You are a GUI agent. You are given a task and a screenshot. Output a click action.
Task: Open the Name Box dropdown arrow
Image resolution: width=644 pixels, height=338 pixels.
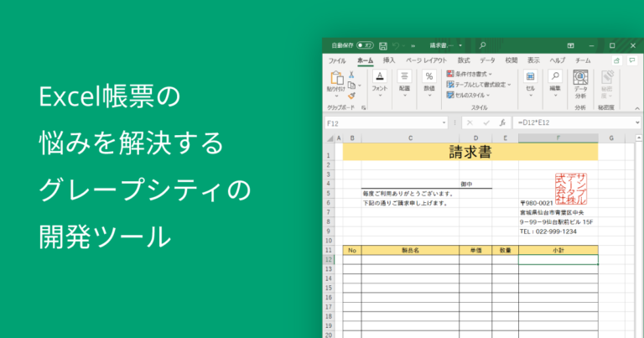click(444, 122)
